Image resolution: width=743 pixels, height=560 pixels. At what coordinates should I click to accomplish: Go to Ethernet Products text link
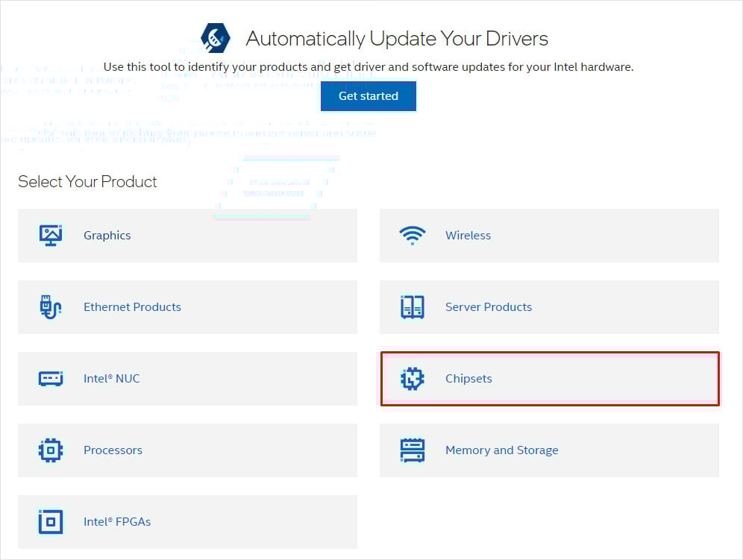click(132, 307)
